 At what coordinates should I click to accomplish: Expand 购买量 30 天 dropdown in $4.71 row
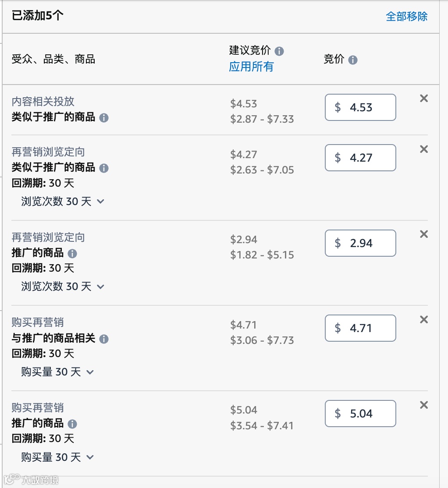(57, 372)
